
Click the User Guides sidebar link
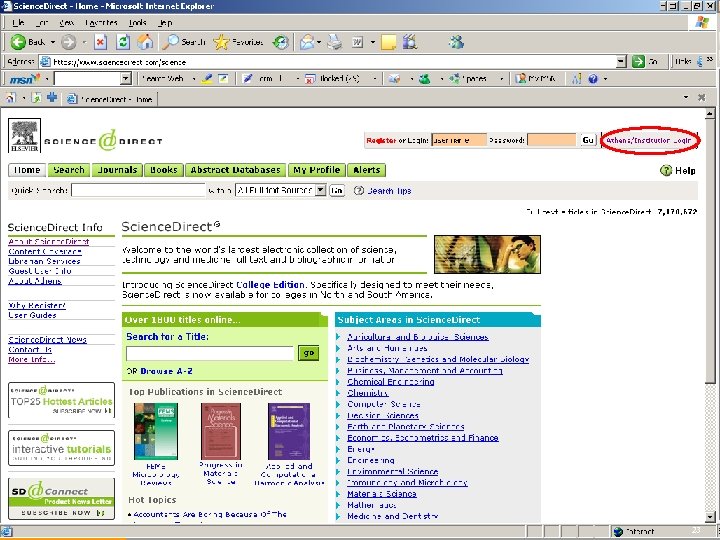pyautogui.click(x=32, y=315)
